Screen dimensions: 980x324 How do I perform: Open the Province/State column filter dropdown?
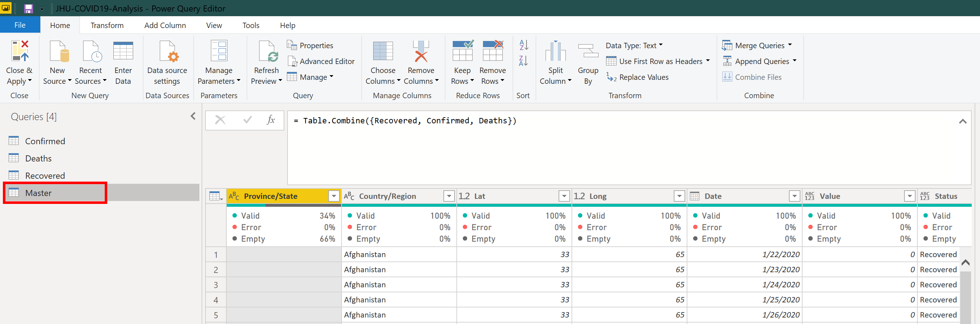pos(334,196)
